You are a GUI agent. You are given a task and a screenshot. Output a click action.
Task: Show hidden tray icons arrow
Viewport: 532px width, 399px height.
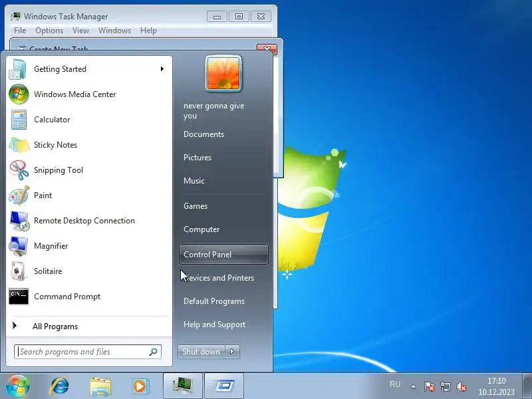pyautogui.click(x=413, y=386)
